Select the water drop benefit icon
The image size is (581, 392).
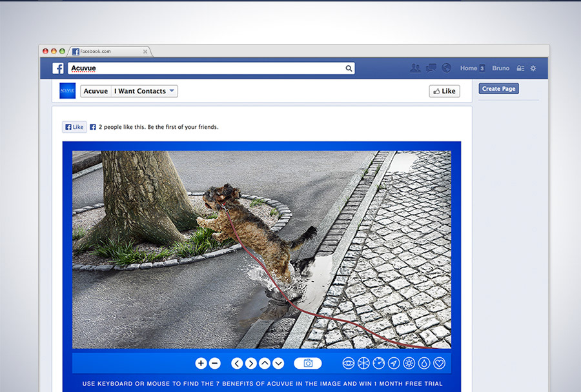(x=424, y=364)
